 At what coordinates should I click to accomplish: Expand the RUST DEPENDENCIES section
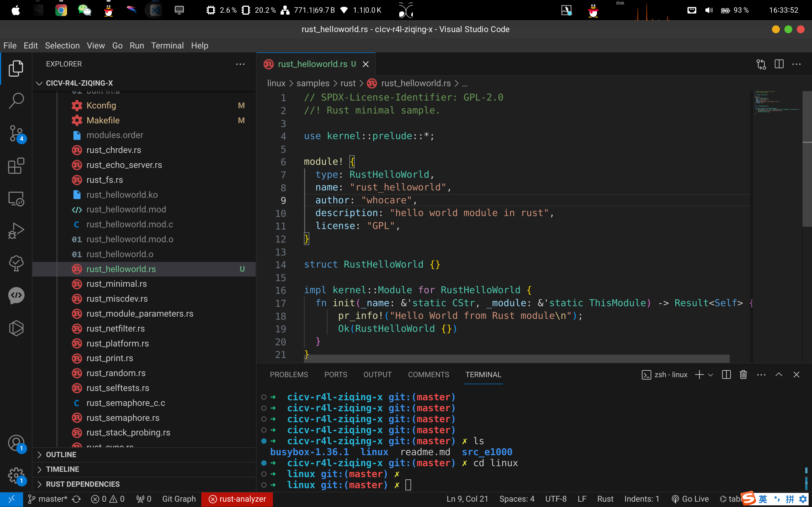pyautogui.click(x=83, y=484)
